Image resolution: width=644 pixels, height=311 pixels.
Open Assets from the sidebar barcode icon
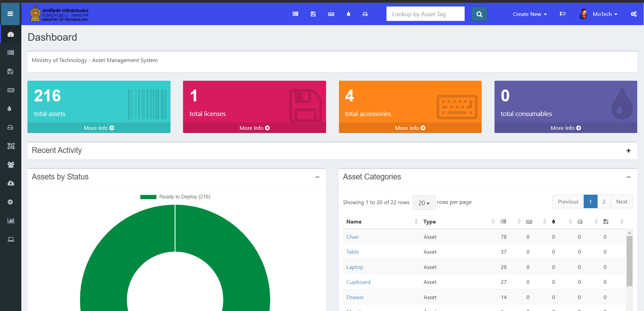11,53
